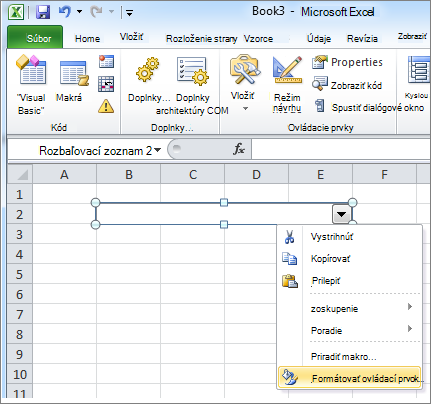Switch to the Vložiť ribbon tab

pyautogui.click(x=131, y=37)
